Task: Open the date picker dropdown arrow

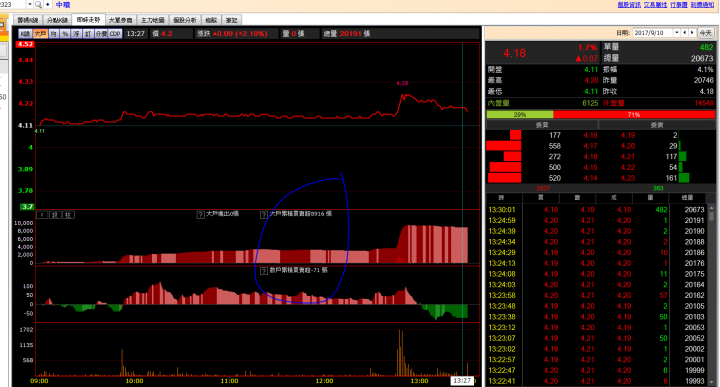Action: point(676,33)
